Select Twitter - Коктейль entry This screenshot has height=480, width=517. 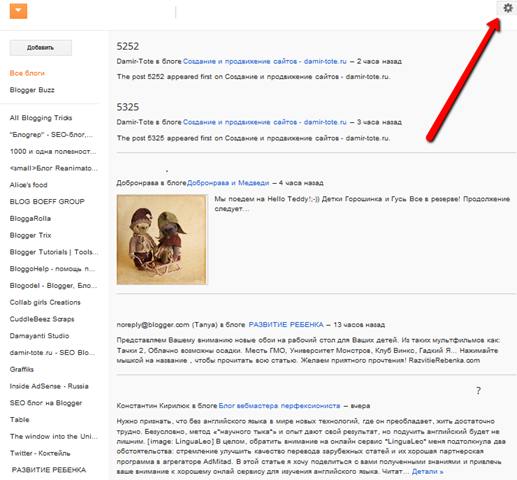coord(40,453)
